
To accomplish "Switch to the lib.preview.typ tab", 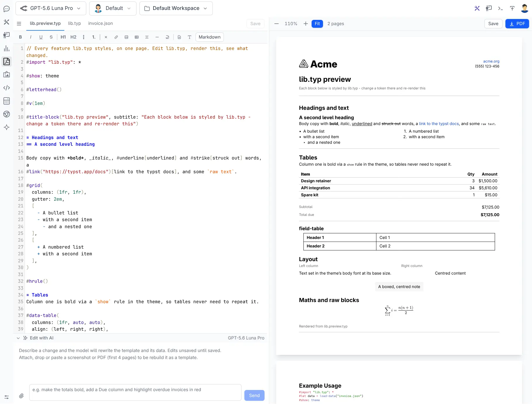I will pos(45,23).
